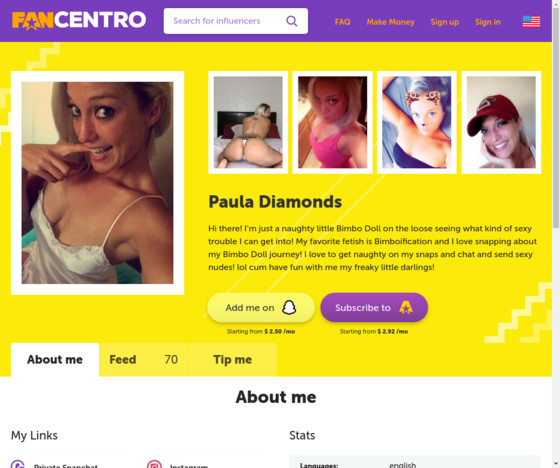The width and height of the screenshot is (560, 468).
Task: Open the red baseball cap thumbnail
Action: (501, 123)
